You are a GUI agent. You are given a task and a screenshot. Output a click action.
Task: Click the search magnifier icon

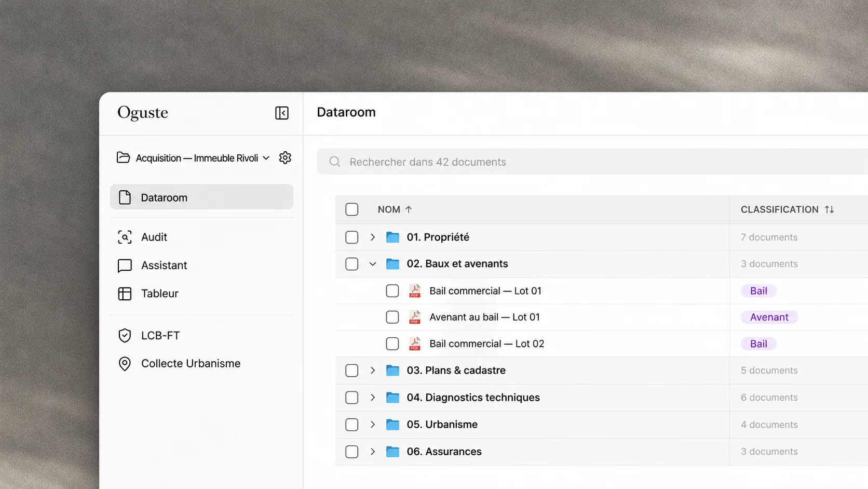(x=335, y=162)
